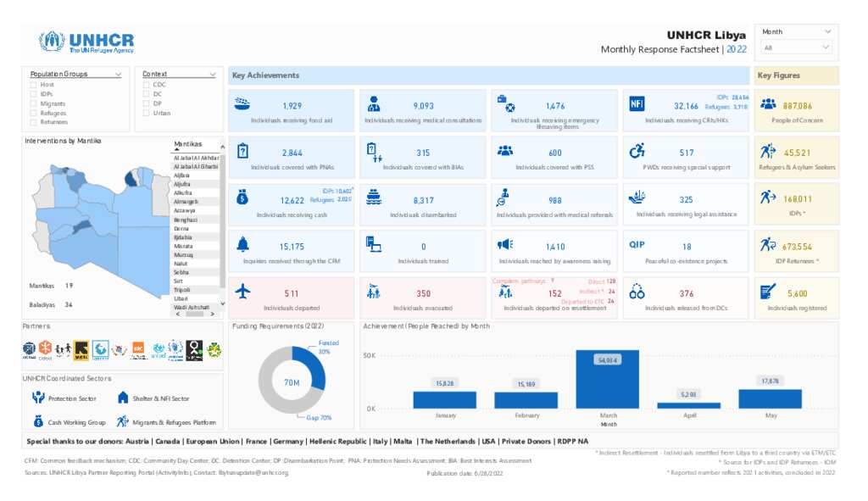The image size is (868, 501).
Task: Expand the Population Groups slicer chevron
Action: 118,75
